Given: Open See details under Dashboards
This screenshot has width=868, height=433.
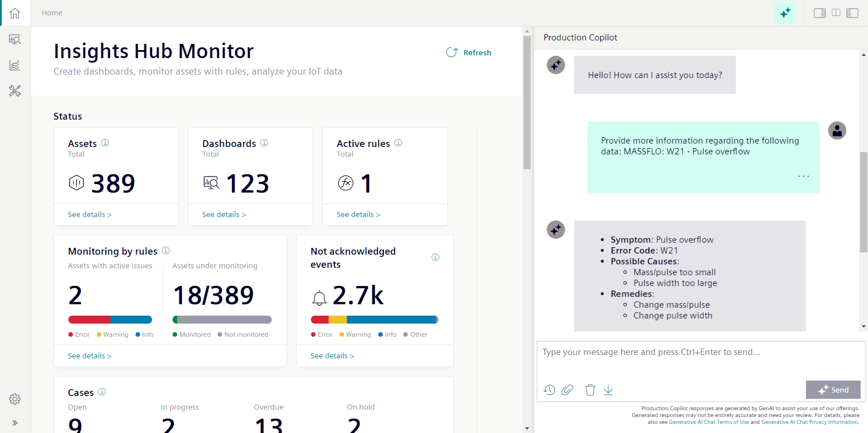Looking at the screenshot, I should (x=224, y=215).
